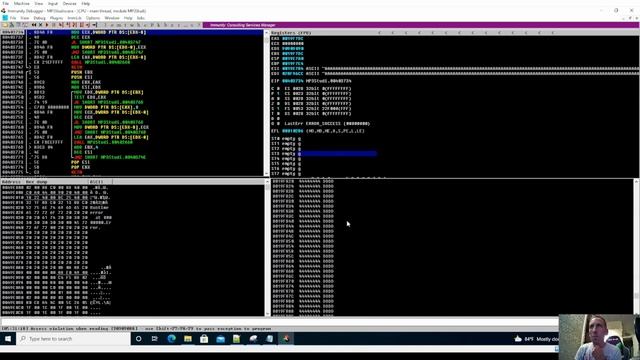Open Task View from taskbar
Screen dimensions: 640x360
[x=155, y=339]
